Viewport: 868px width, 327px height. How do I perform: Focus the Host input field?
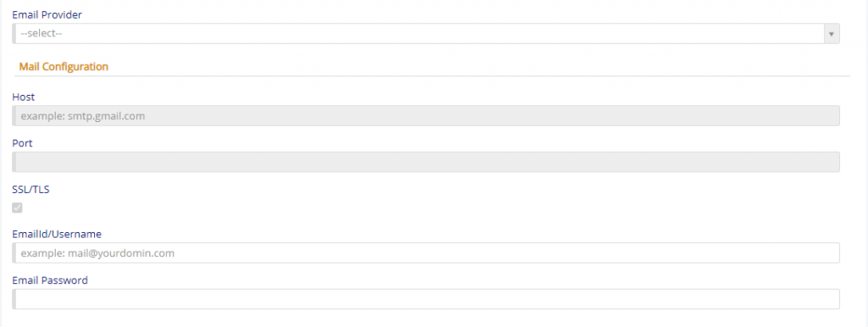click(x=426, y=116)
